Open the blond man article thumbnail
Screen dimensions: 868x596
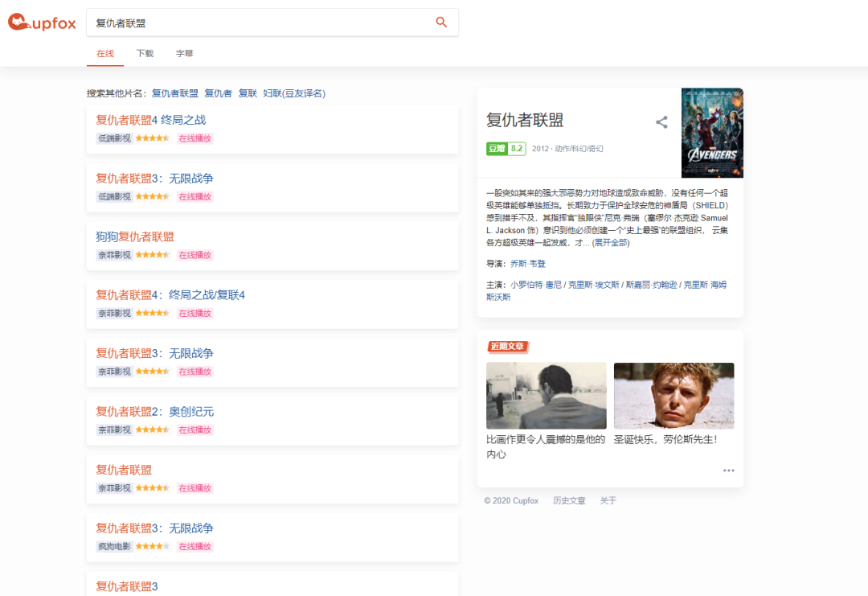674,396
